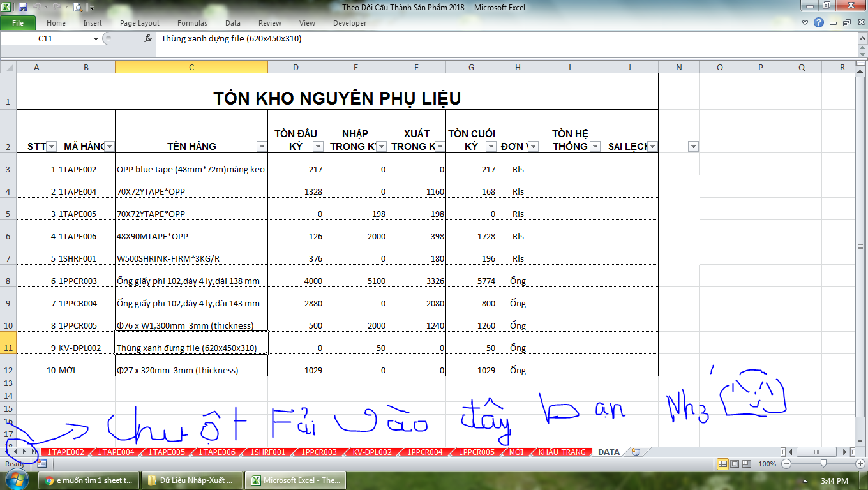The width and height of the screenshot is (868, 490).
Task: Expand the Name Box dropdown arrow
Action: (x=96, y=38)
